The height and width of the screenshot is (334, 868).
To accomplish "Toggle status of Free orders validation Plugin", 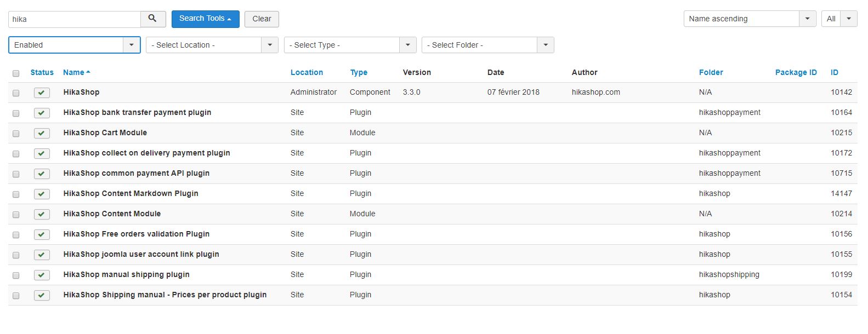I will coord(42,234).
